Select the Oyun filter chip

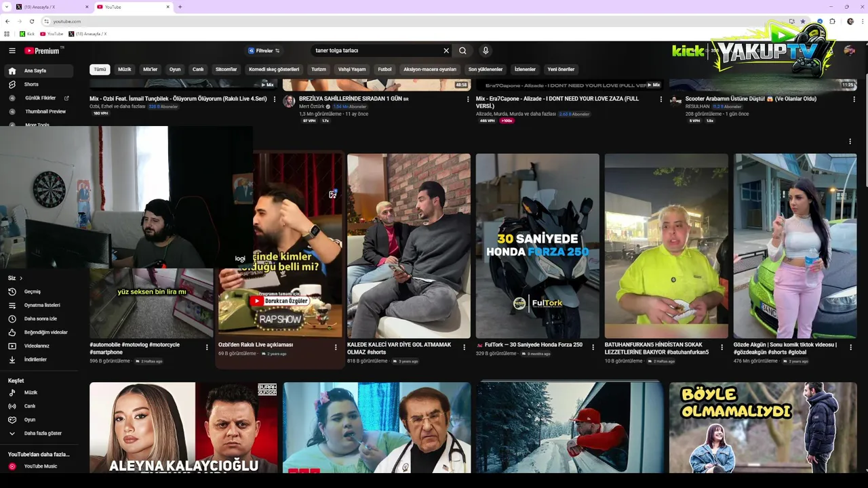click(175, 69)
